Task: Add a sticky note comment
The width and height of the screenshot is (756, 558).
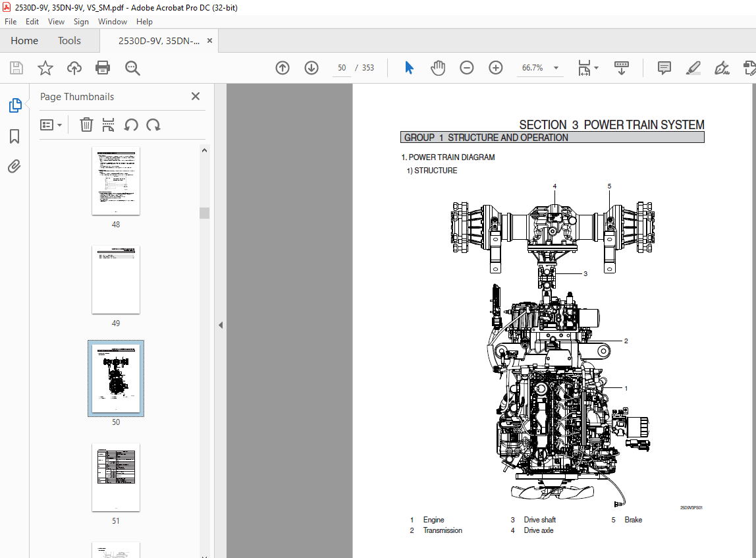Action: (x=664, y=68)
